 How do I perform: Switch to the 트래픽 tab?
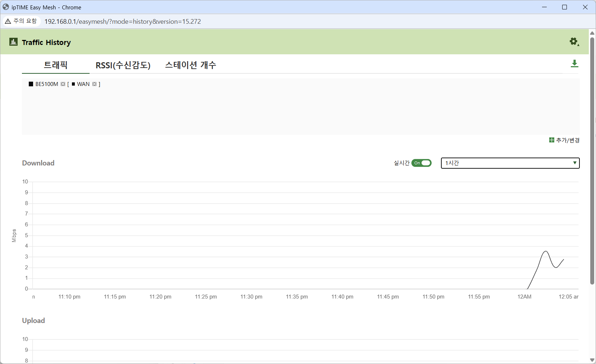tap(56, 65)
